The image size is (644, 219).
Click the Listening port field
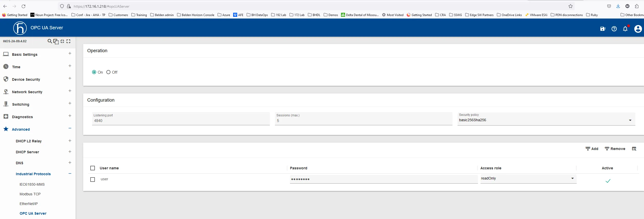click(181, 119)
